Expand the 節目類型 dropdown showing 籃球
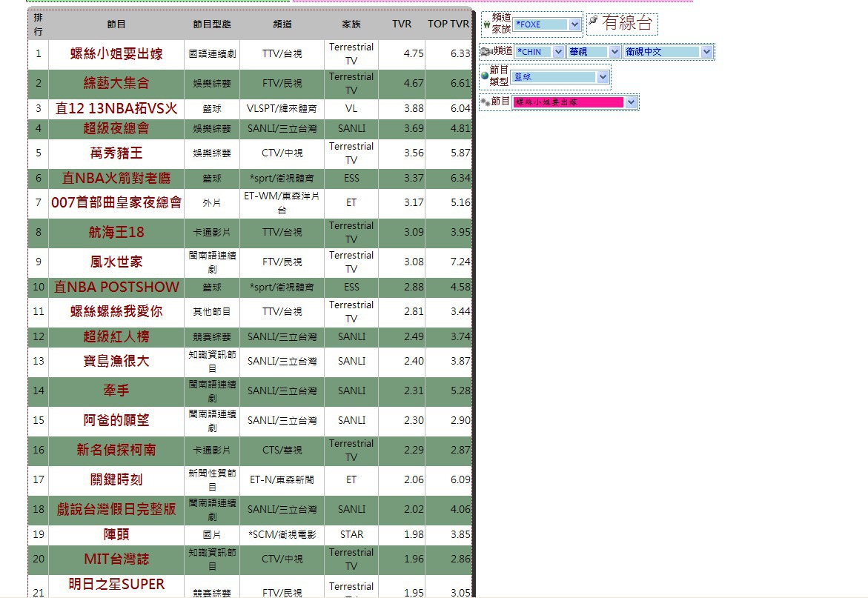 tap(560, 77)
